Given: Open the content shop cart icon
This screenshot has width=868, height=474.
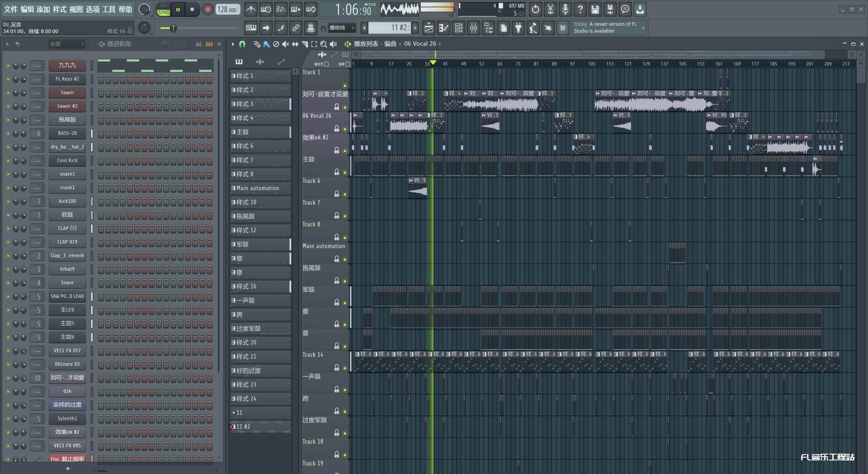Looking at the screenshot, I should (563, 28).
